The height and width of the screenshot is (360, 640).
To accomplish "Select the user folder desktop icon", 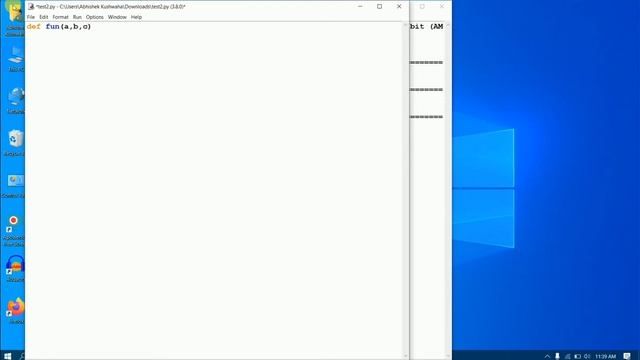I will tap(15, 18).
